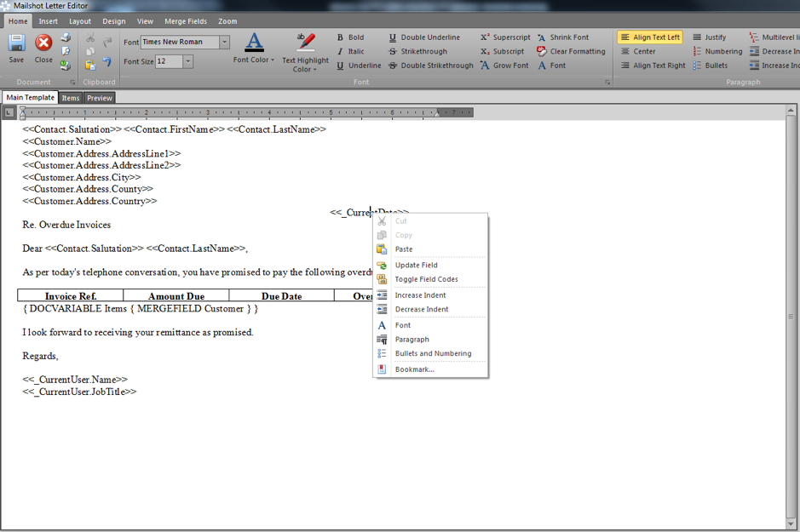Image resolution: width=800 pixels, height=532 pixels.
Task: Save the letter template
Action: 15,47
